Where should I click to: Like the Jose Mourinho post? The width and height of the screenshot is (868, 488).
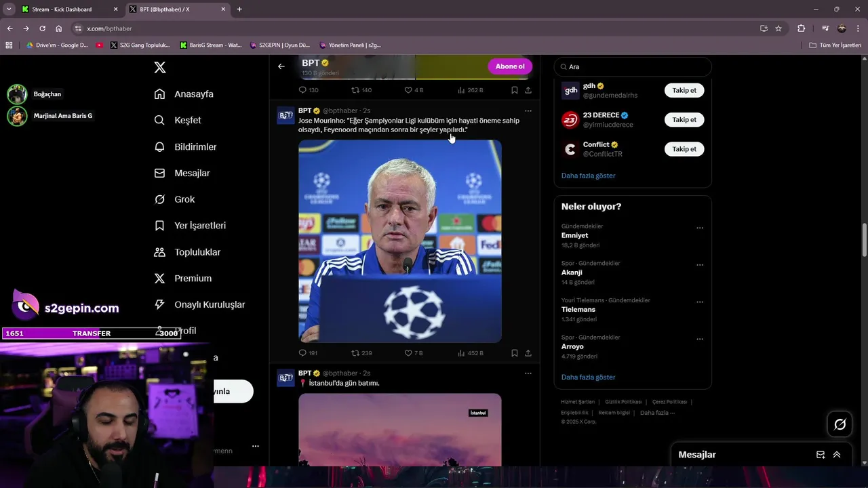pos(408,353)
